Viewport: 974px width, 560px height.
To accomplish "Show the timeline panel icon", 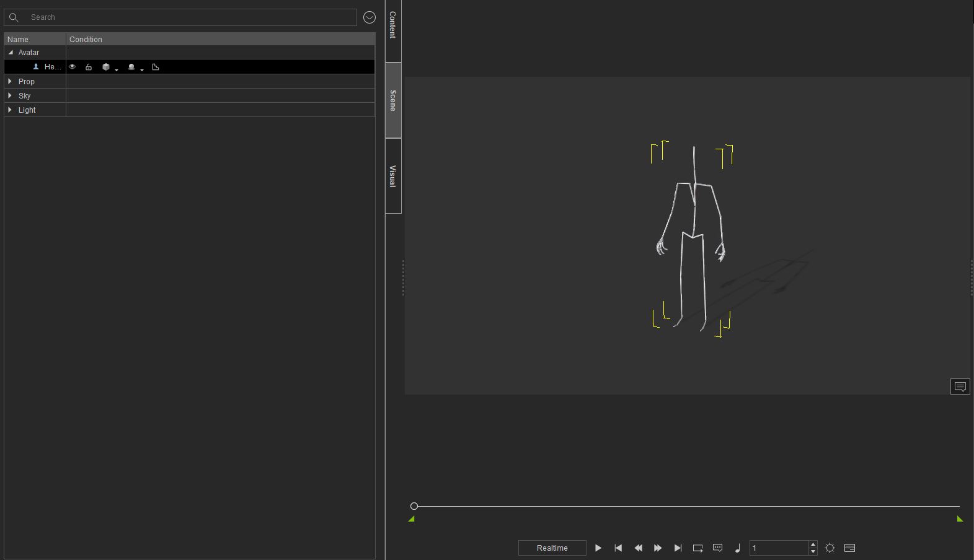I will (850, 548).
